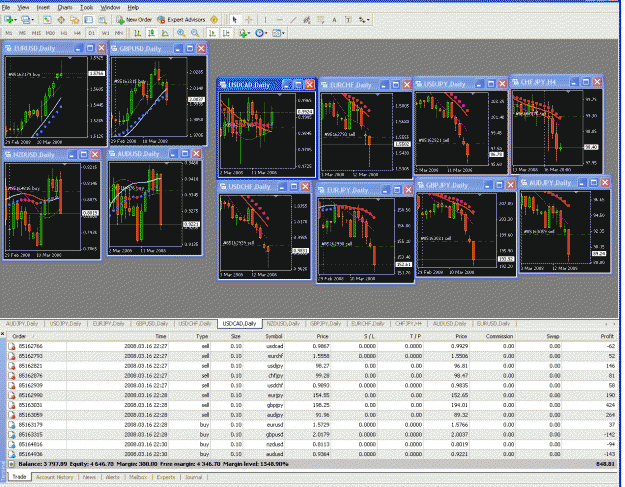Viewport: 625px width, 487px height.
Task: Select order 85162766 usdcad row
Action: (312, 346)
